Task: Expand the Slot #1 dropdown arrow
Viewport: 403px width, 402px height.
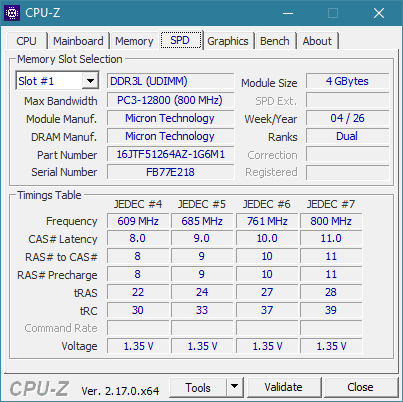Action: [90, 81]
